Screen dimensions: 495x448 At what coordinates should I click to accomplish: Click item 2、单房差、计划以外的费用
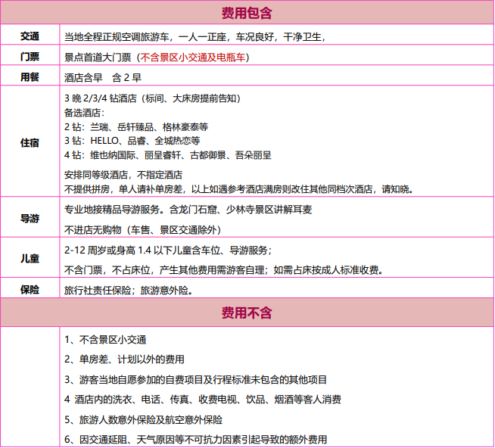[x=124, y=359]
